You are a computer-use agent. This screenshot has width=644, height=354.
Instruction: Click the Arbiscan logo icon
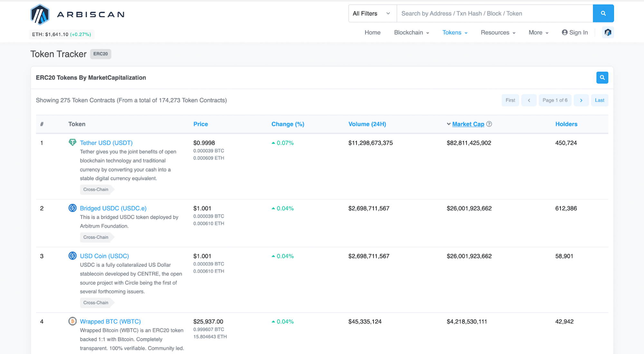point(40,15)
